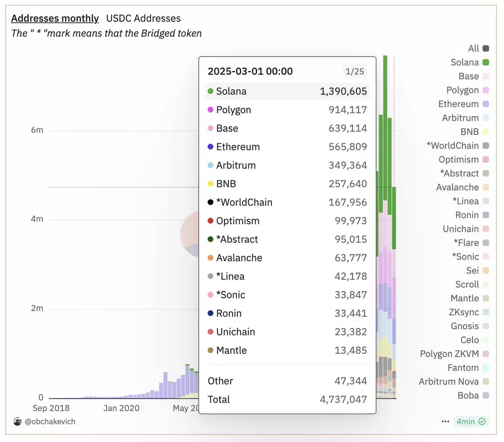
Task: Click the Jan 2020 x-axis label
Action: click(121, 408)
